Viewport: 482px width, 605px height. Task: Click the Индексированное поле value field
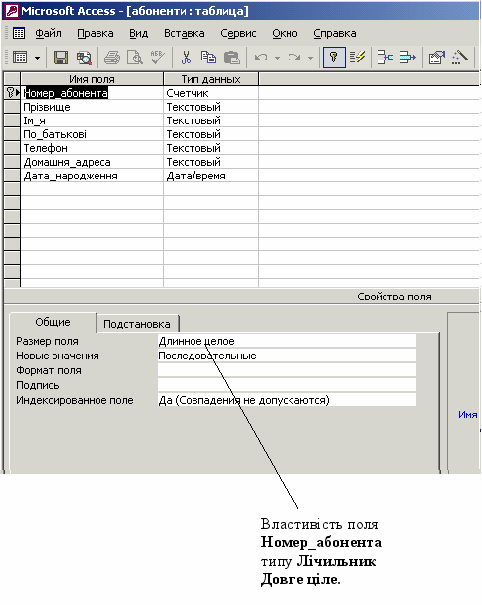(x=287, y=400)
